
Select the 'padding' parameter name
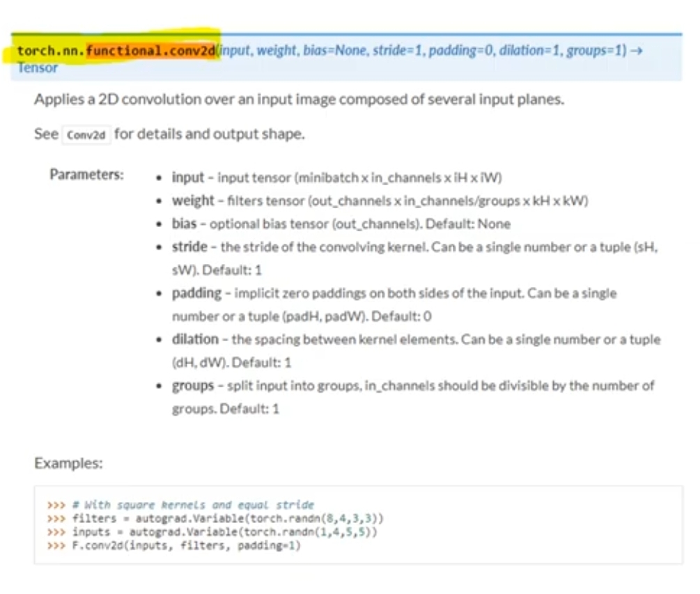point(196,293)
